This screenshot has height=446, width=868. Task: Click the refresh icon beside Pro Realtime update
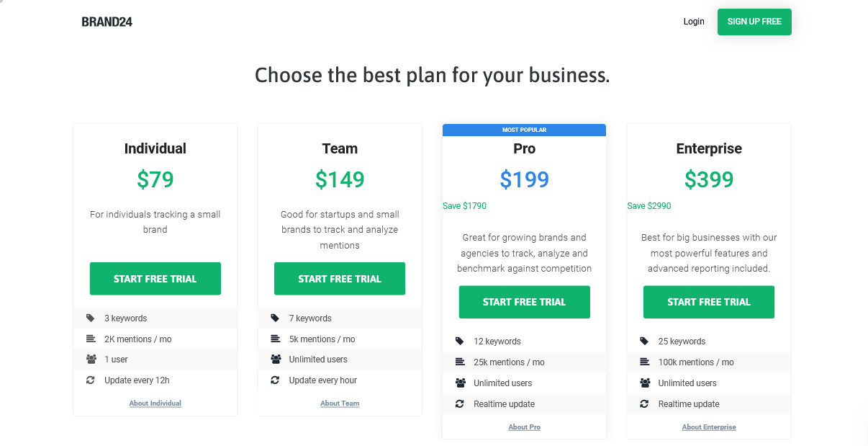tap(459, 403)
